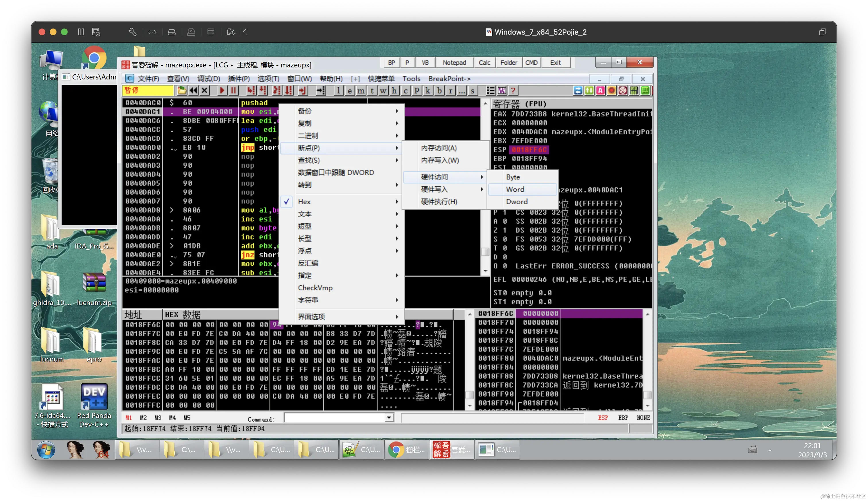Select the EBP stack follow toggle
Viewport: 868px width, 501px height.
pyautogui.click(x=623, y=418)
